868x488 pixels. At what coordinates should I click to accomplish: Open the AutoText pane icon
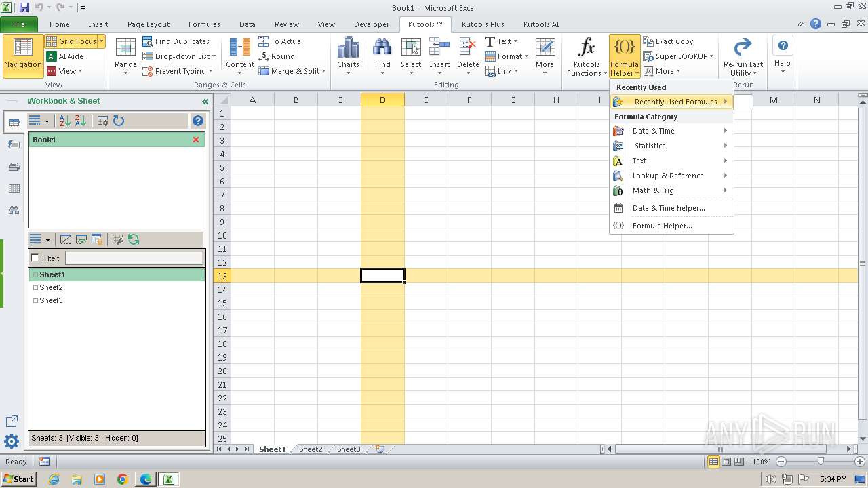click(14, 144)
